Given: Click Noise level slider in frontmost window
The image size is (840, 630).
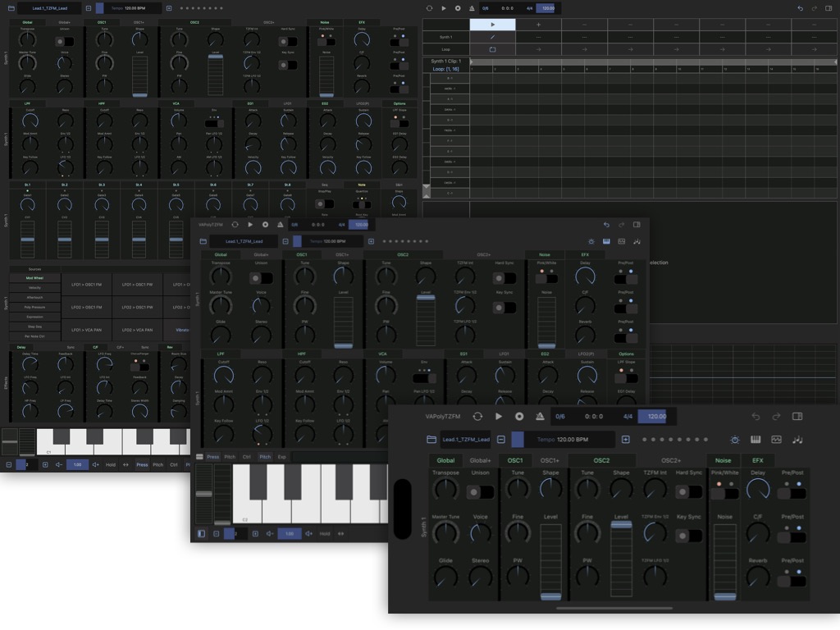Looking at the screenshot, I should (725, 561).
